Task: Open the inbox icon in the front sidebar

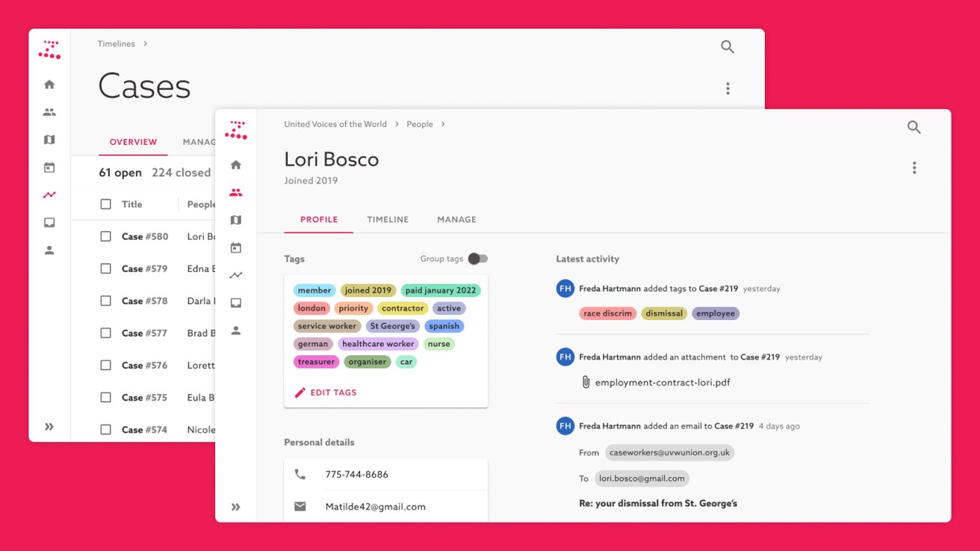Action: click(x=236, y=303)
